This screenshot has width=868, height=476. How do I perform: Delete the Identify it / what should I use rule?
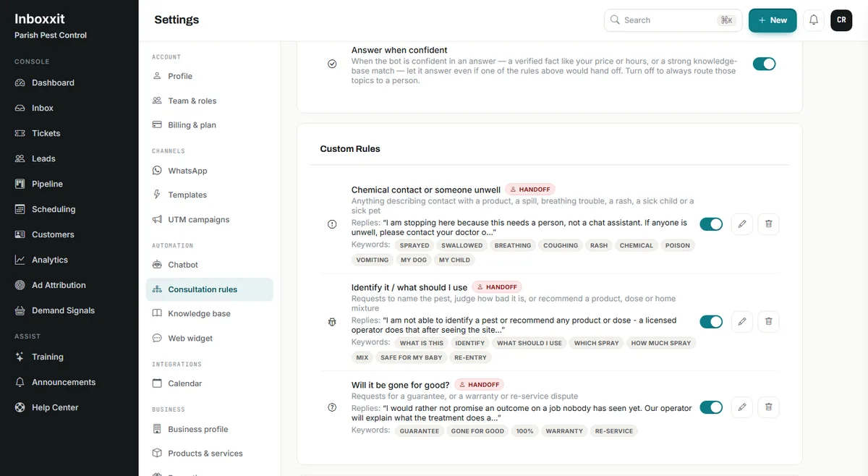(x=768, y=321)
